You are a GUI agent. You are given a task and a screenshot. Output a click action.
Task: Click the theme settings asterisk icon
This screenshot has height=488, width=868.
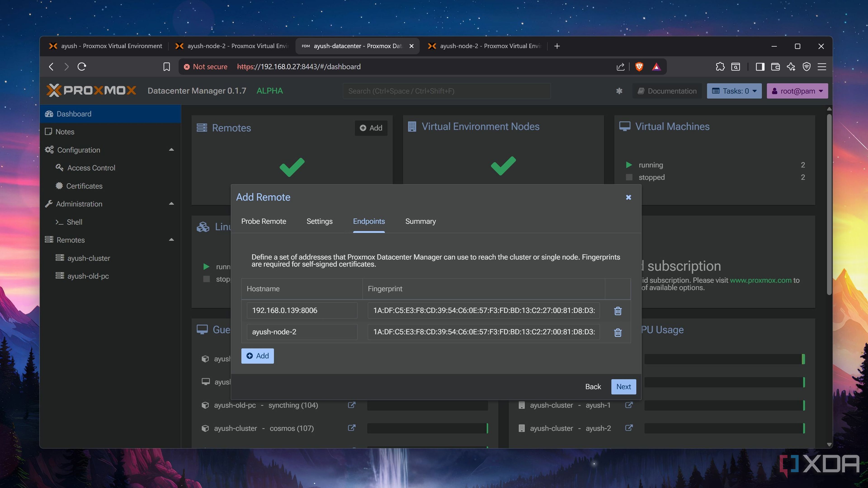tap(619, 91)
